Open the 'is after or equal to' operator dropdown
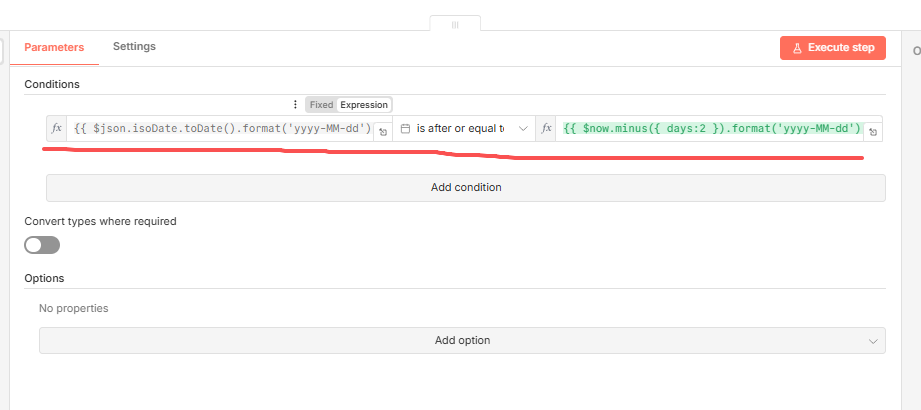 pyautogui.click(x=464, y=128)
